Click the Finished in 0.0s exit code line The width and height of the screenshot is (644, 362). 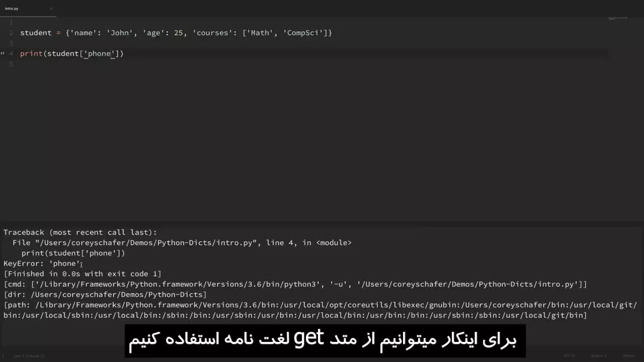pos(83,274)
